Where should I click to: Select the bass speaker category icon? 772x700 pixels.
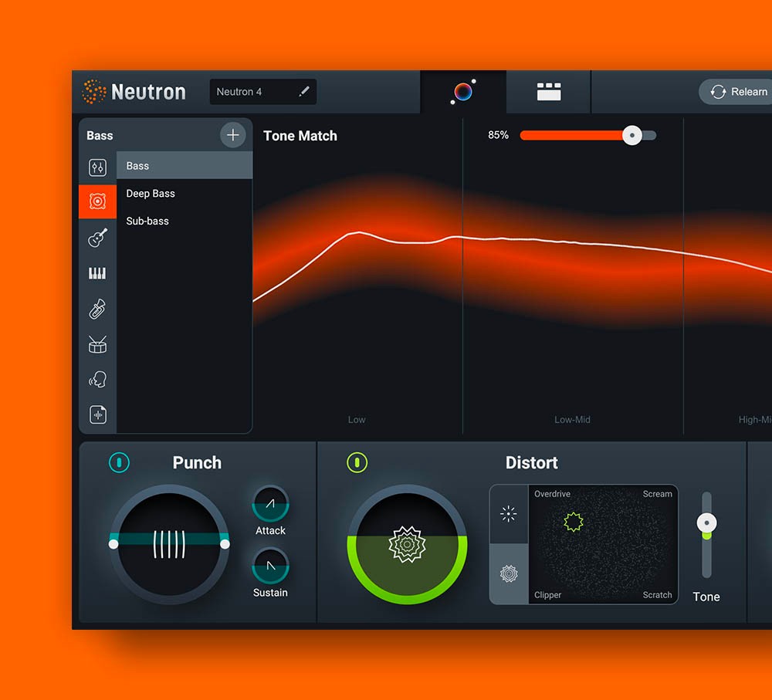click(97, 201)
